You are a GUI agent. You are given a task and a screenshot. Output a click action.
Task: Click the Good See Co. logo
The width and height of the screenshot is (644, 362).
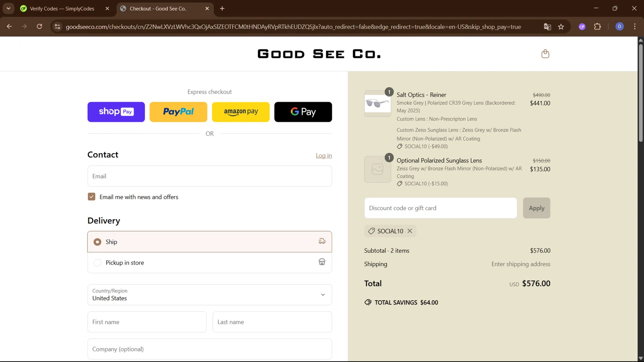(x=319, y=54)
